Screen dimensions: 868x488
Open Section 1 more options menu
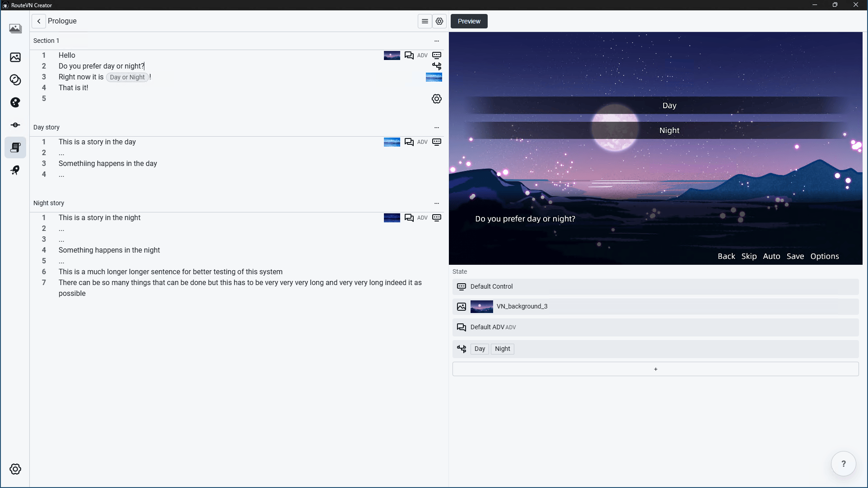(x=437, y=41)
